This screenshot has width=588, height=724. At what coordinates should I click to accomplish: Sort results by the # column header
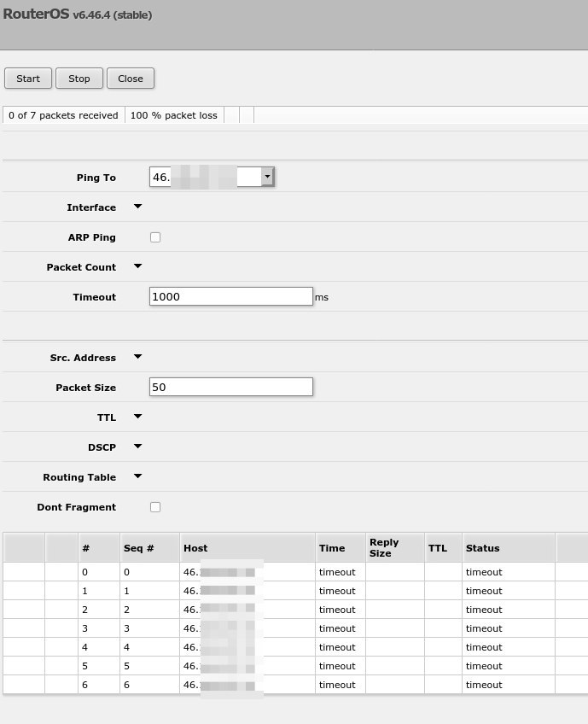pyautogui.click(x=99, y=547)
